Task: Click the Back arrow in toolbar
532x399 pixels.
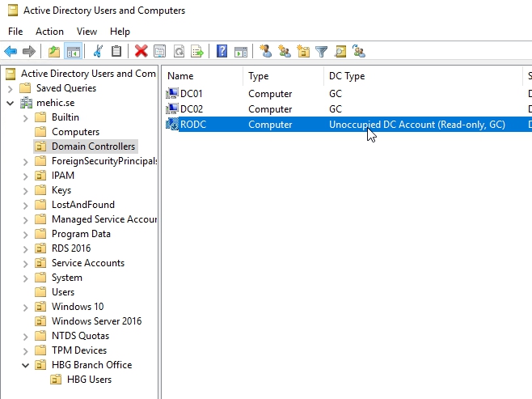Action: [x=11, y=52]
